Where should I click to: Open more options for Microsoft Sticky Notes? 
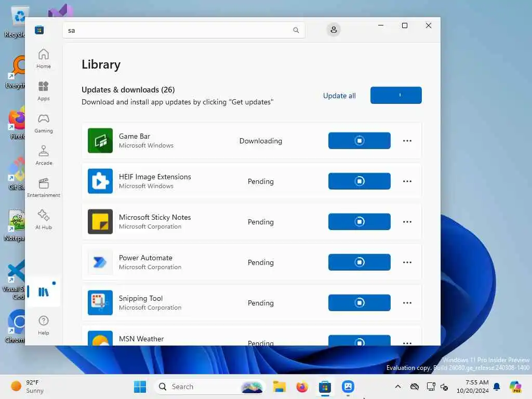pos(407,221)
